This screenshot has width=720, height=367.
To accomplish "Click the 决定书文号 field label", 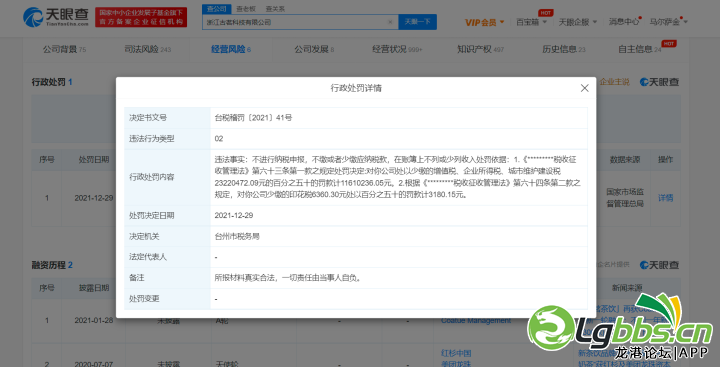I will coord(148,118).
